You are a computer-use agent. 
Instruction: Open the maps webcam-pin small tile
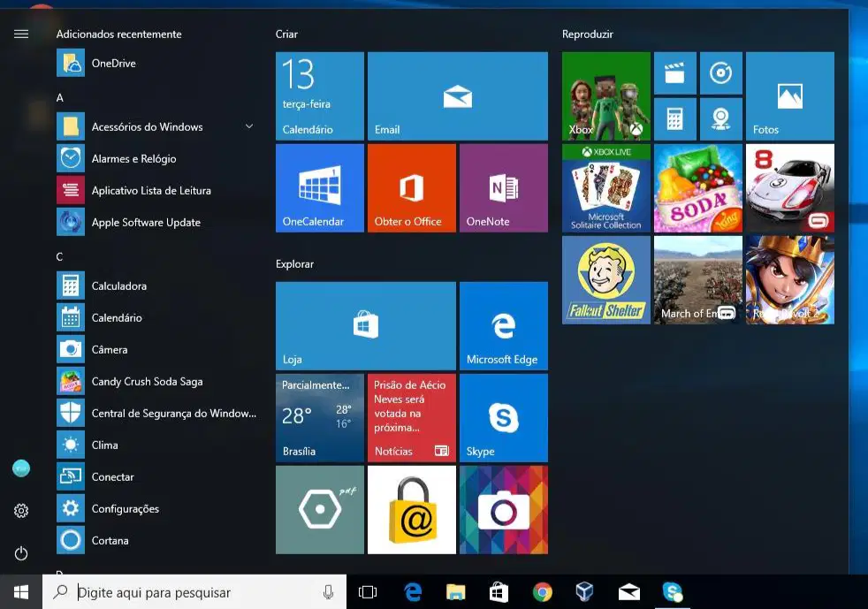(720, 119)
